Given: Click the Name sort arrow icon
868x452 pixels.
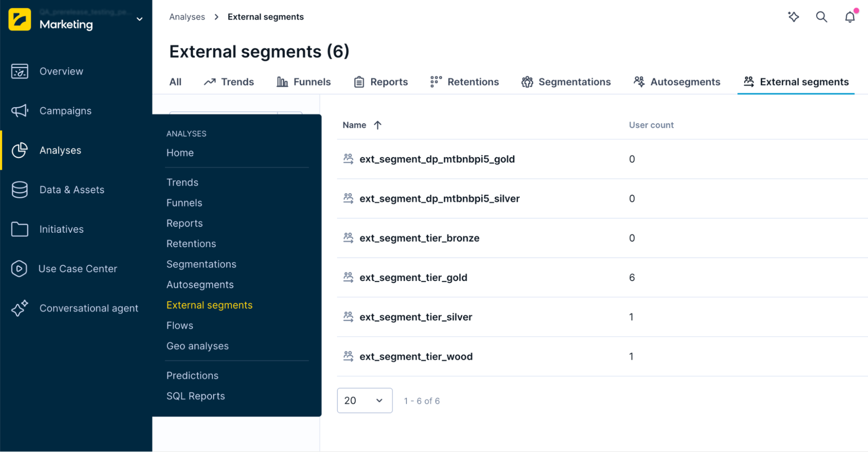Looking at the screenshot, I should (378, 125).
